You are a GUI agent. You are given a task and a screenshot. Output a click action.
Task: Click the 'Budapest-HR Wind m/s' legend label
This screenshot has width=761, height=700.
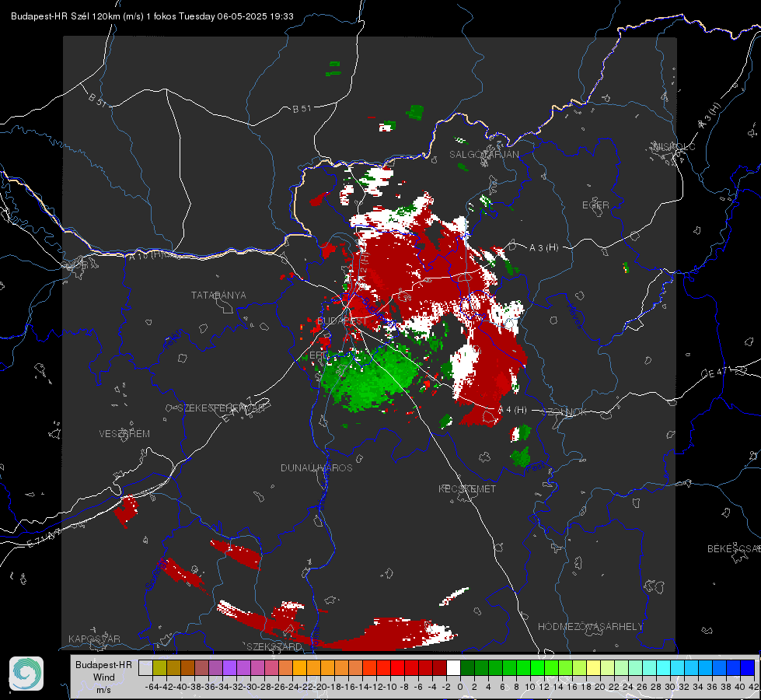point(104,677)
